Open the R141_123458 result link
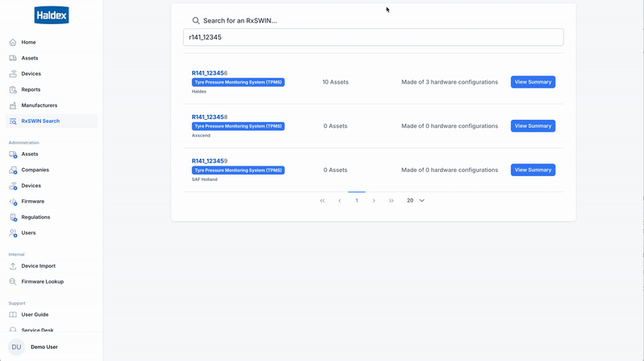 (209, 117)
